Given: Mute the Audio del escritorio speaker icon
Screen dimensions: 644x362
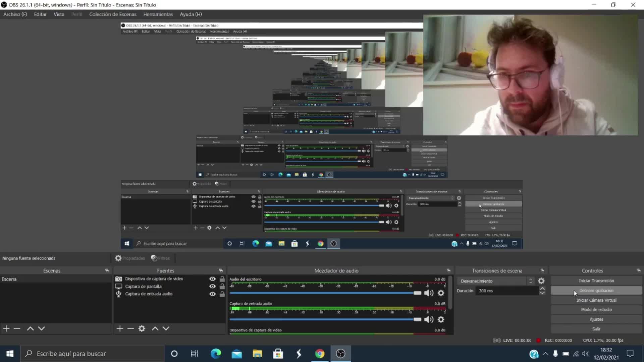Looking at the screenshot, I should [x=428, y=293].
